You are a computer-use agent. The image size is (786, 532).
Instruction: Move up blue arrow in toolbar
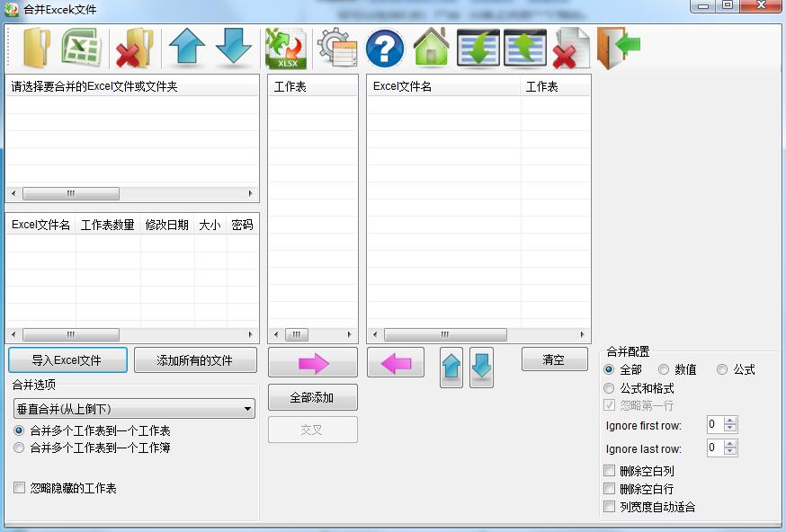(187, 46)
